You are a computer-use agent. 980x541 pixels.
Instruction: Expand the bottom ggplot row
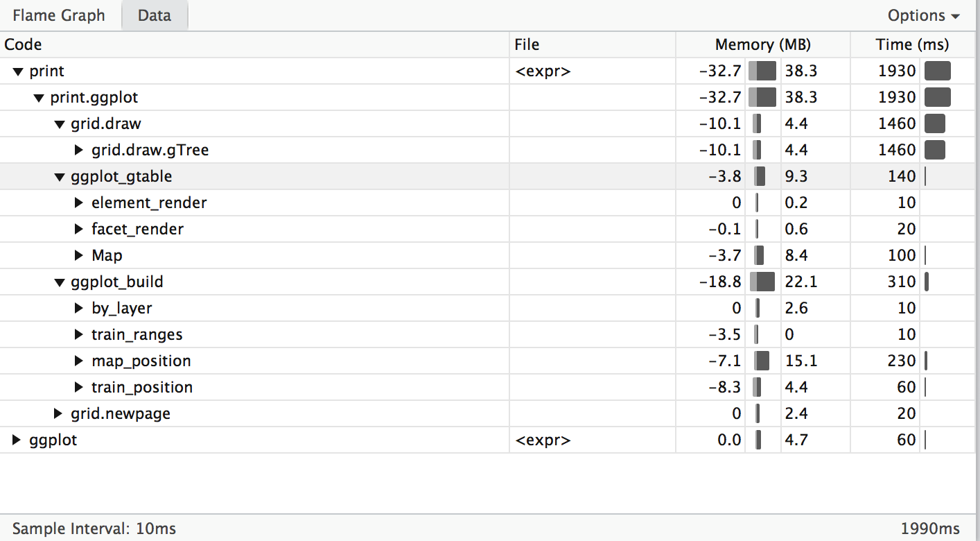click(17, 440)
